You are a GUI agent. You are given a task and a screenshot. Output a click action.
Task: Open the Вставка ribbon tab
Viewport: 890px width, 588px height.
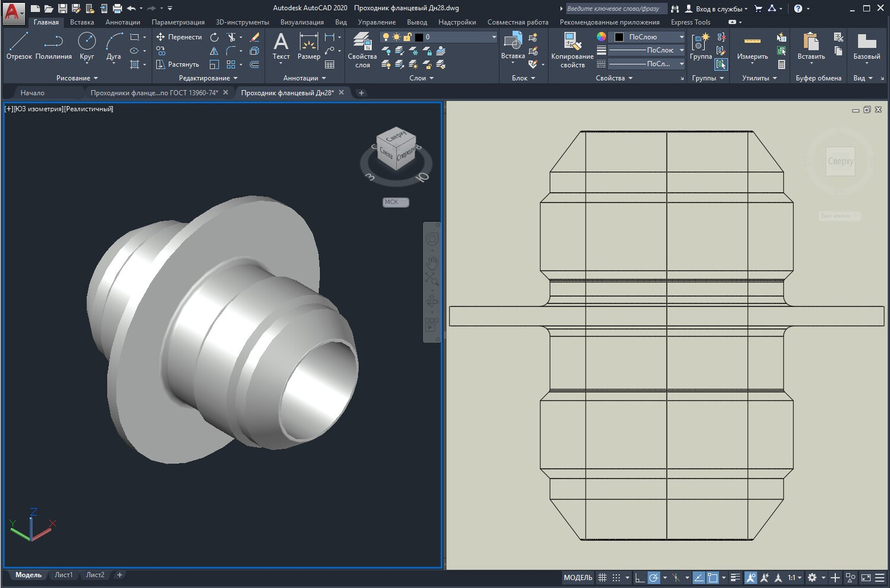tap(82, 22)
